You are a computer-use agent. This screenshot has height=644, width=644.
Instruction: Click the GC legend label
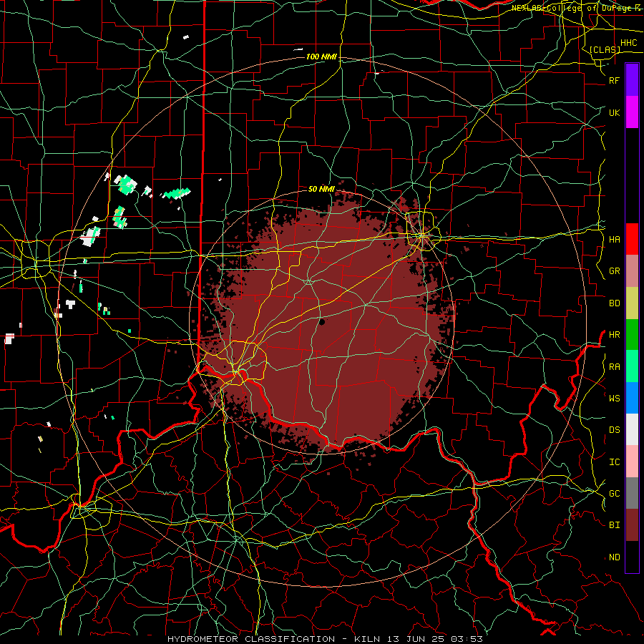coord(614,494)
